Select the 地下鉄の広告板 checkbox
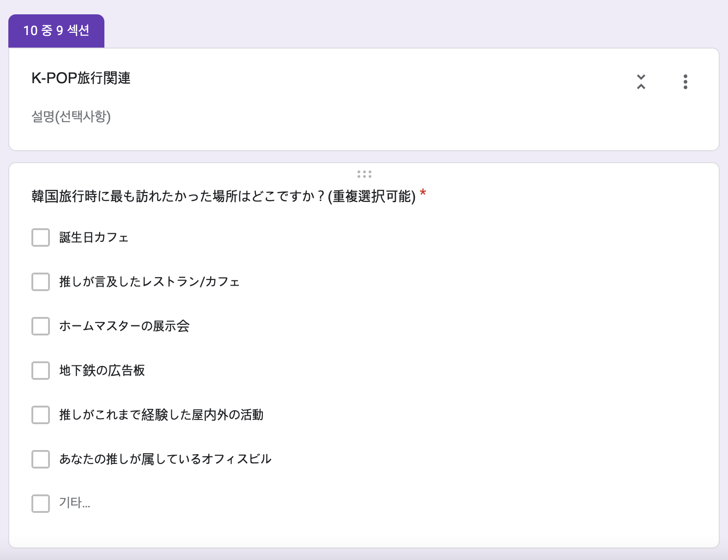The image size is (728, 560). [41, 371]
